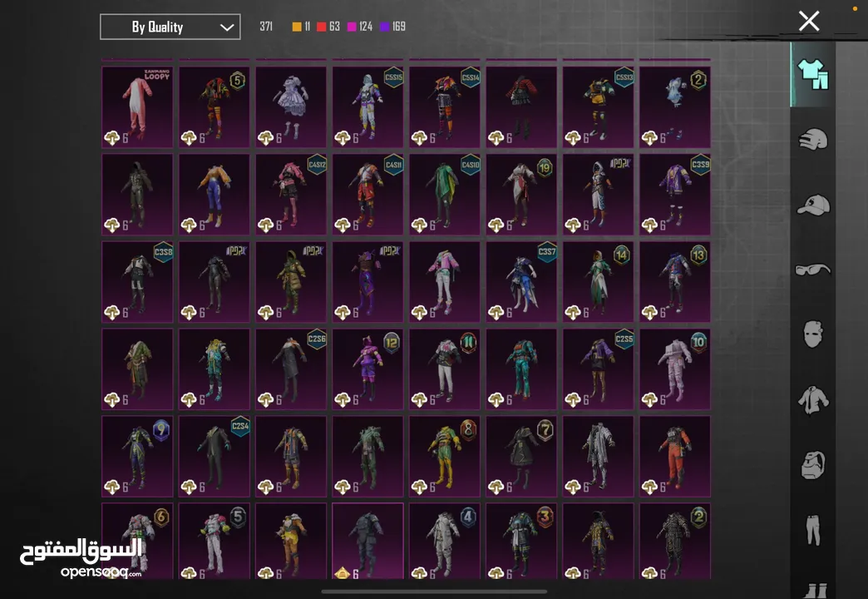Select the helmet category icon
This screenshot has height=599, width=868.
click(x=813, y=139)
